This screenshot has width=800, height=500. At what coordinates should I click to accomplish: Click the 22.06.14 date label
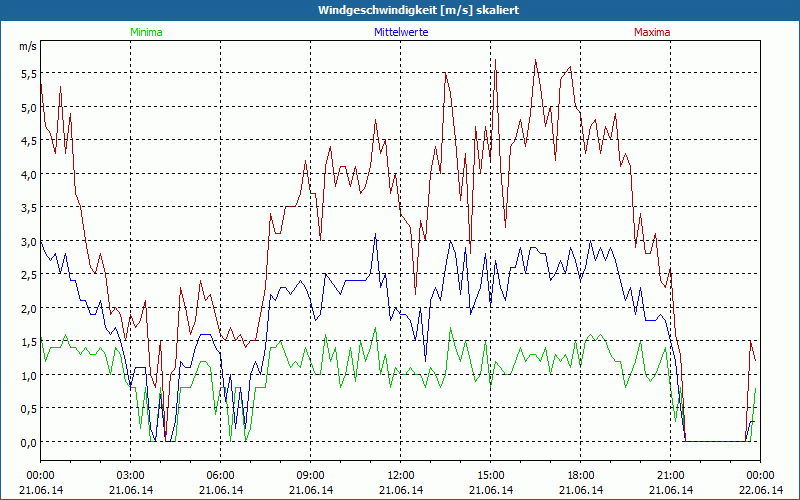click(760, 490)
